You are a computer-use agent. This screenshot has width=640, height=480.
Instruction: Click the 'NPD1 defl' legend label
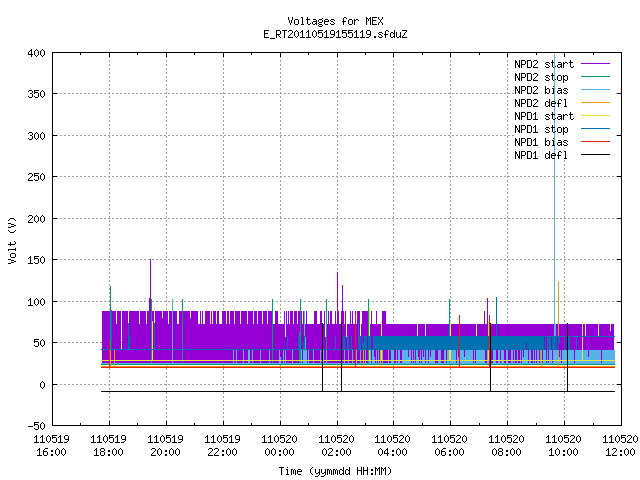click(x=541, y=156)
